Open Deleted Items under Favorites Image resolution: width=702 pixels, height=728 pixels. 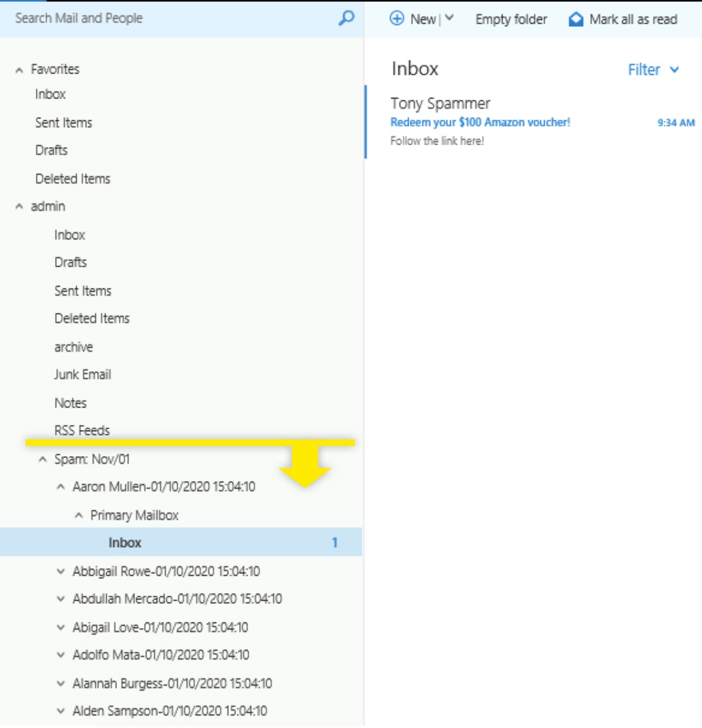coord(72,178)
